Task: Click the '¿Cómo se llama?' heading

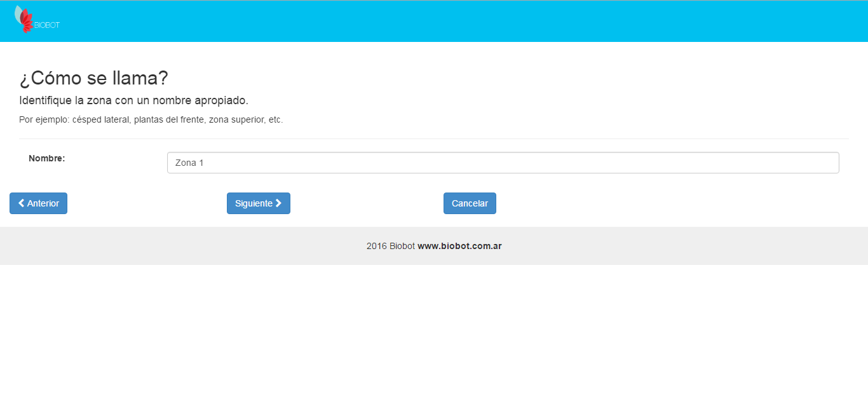Action: pyautogui.click(x=93, y=78)
